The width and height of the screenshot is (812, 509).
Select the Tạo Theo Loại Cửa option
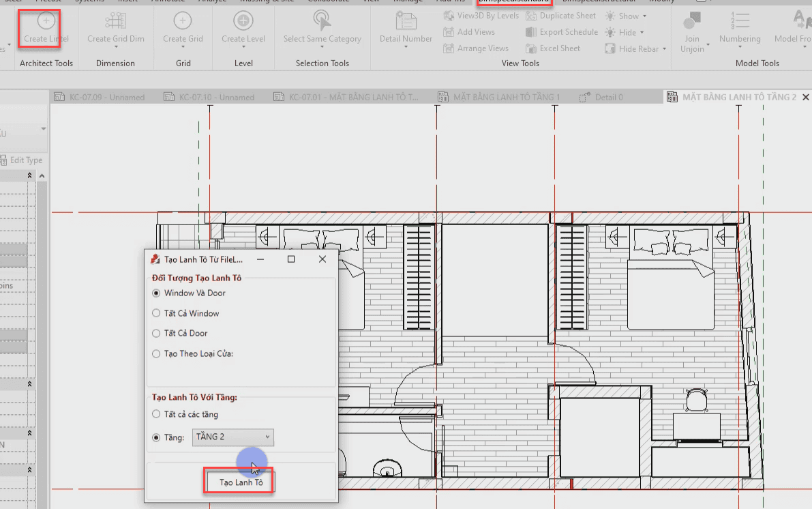pyautogui.click(x=157, y=354)
